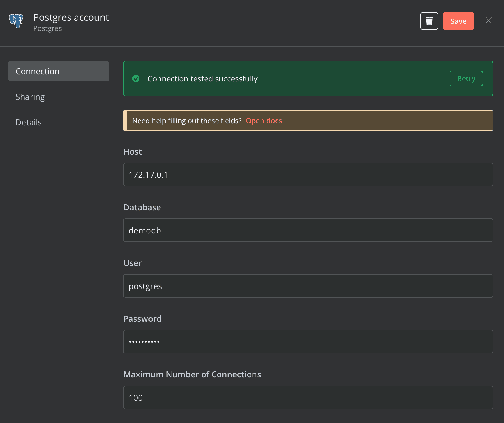Click 'Need help filling out these fields?' text

coord(187,121)
